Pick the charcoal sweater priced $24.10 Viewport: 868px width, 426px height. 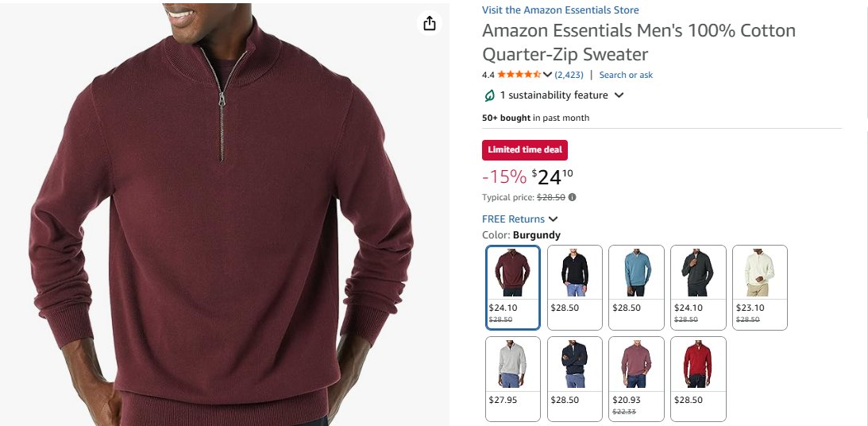point(697,287)
